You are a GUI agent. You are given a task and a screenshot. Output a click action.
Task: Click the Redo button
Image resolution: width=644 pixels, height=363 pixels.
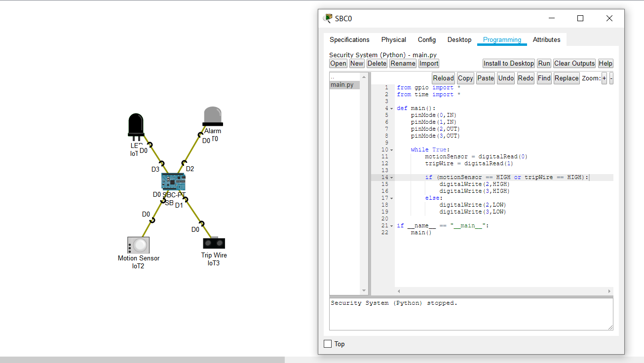[526, 78]
